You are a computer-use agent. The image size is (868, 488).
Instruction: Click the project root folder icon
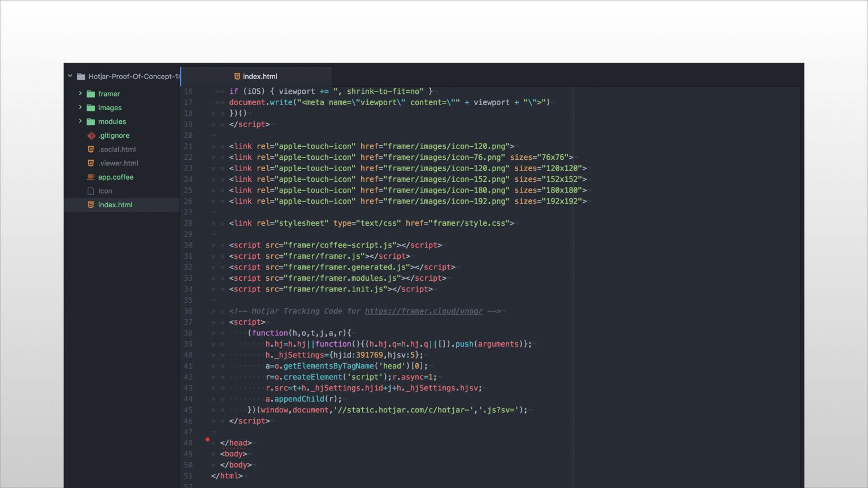pyautogui.click(x=81, y=76)
